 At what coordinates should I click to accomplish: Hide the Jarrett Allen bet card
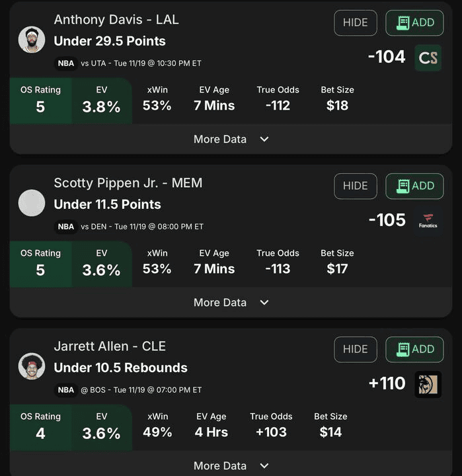356,349
